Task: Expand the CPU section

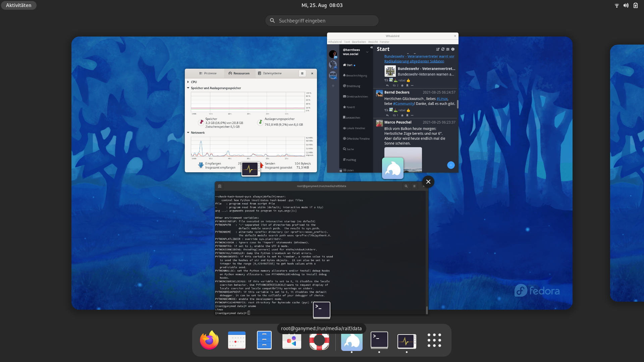Action: (x=188, y=82)
